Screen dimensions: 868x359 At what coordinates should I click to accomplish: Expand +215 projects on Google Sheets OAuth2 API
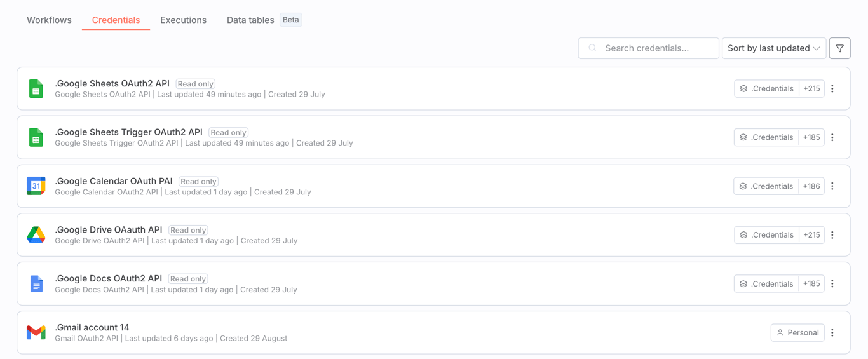pyautogui.click(x=811, y=89)
